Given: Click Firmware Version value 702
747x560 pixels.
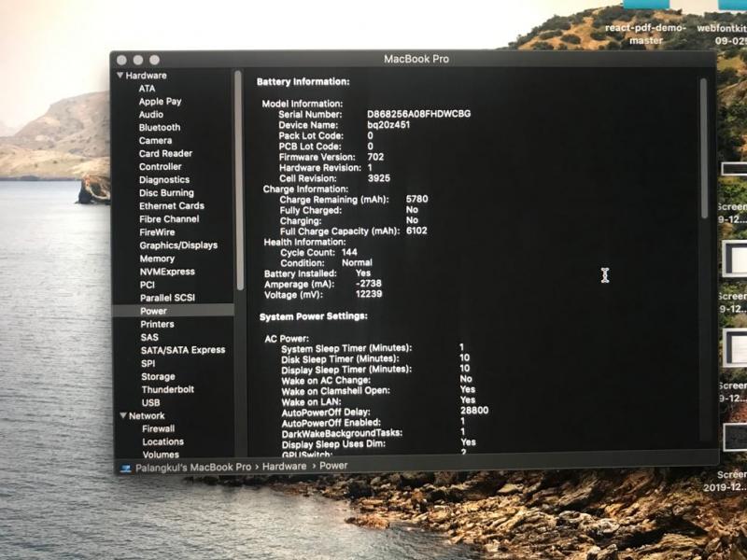Looking at the screenshot, I should tap(375, 157).
